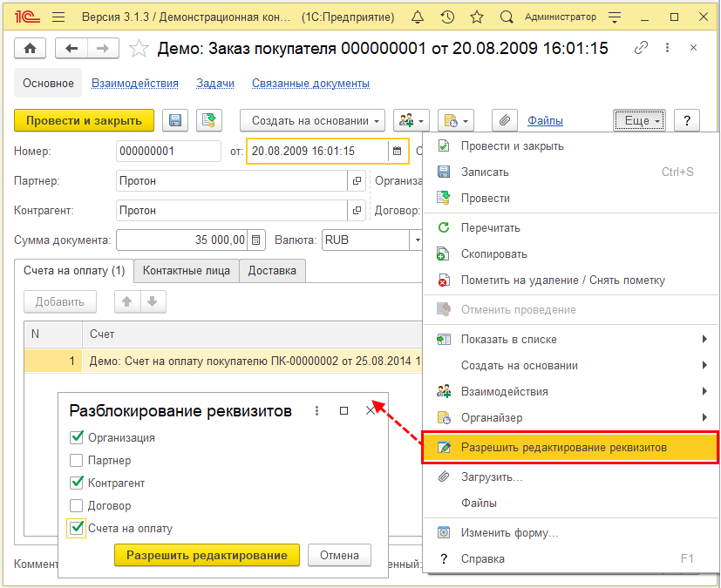
Task: Open history clock icon in title bar
Action: pos(447,17)
